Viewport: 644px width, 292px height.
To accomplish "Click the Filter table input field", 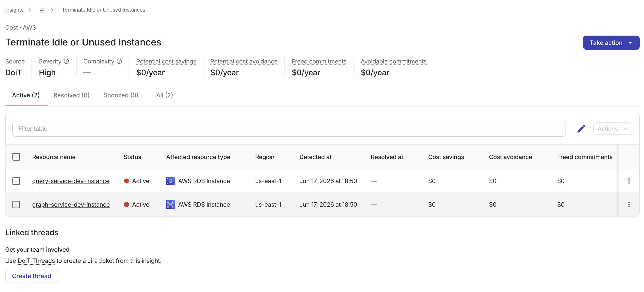I will (289, 129).
